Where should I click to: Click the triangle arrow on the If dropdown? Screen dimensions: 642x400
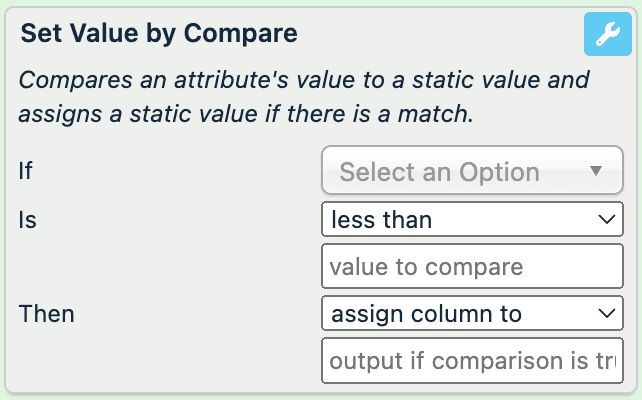tap(596, 171)
